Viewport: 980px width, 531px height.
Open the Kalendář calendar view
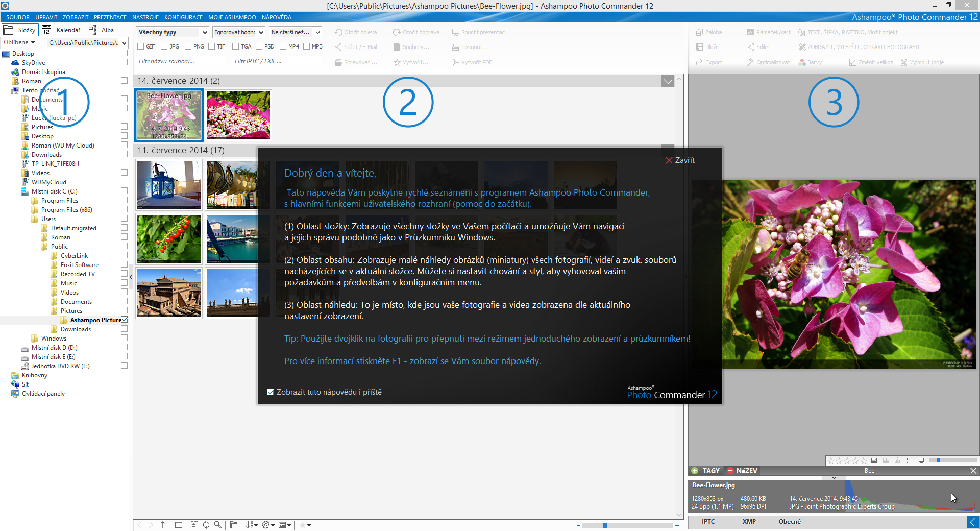61,30
